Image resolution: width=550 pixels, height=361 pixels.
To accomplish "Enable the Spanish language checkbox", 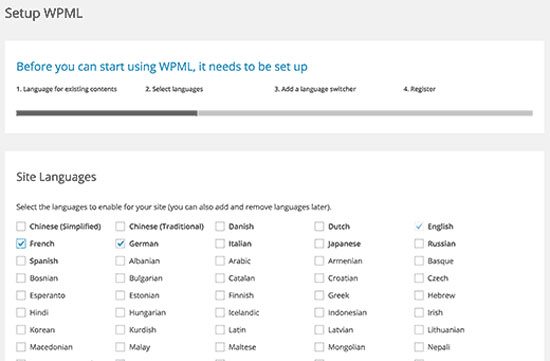I will (21, 261).
